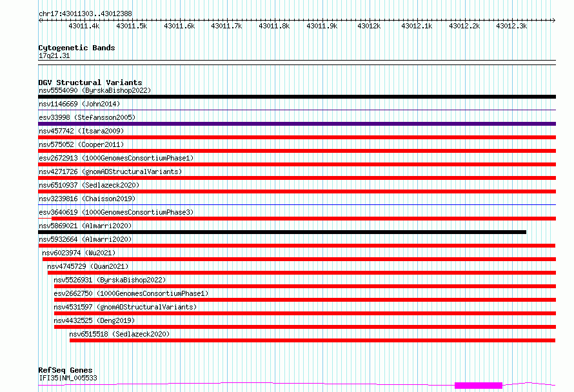Click nsv6510937 (Sedlazeck2020) label

[x=89, y=185]
